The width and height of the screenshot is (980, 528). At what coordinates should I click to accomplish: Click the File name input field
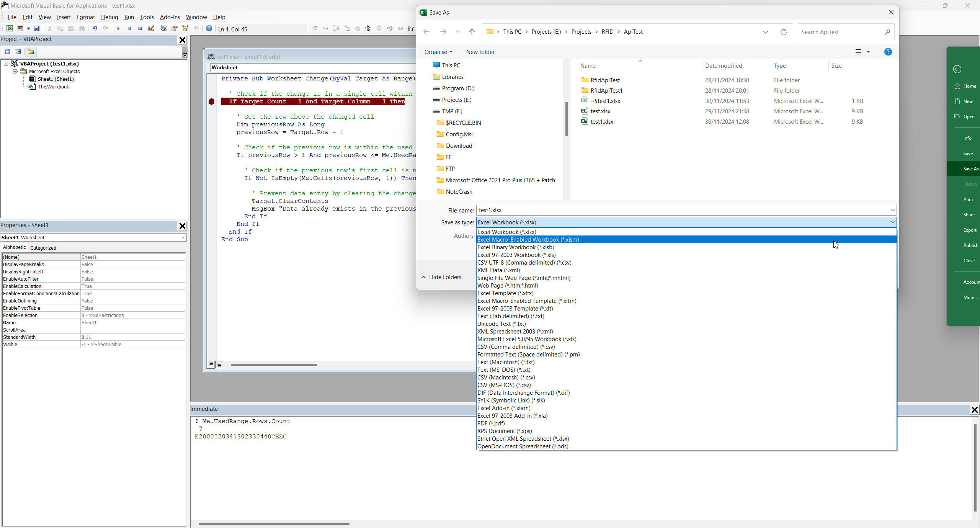(x=681, y=210)
